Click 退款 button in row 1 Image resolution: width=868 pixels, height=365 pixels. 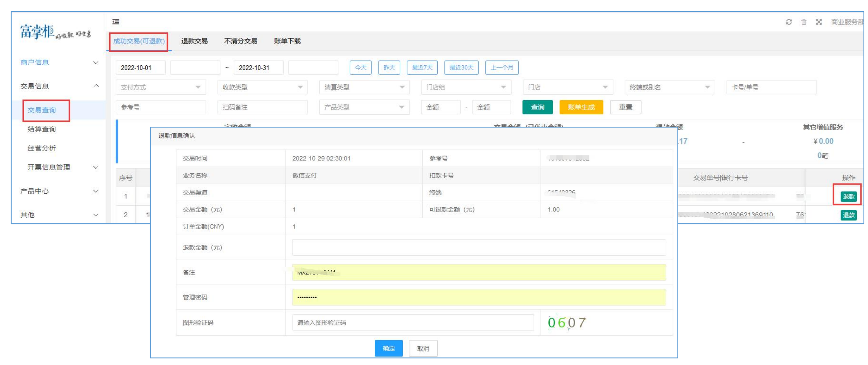point(848,196)
